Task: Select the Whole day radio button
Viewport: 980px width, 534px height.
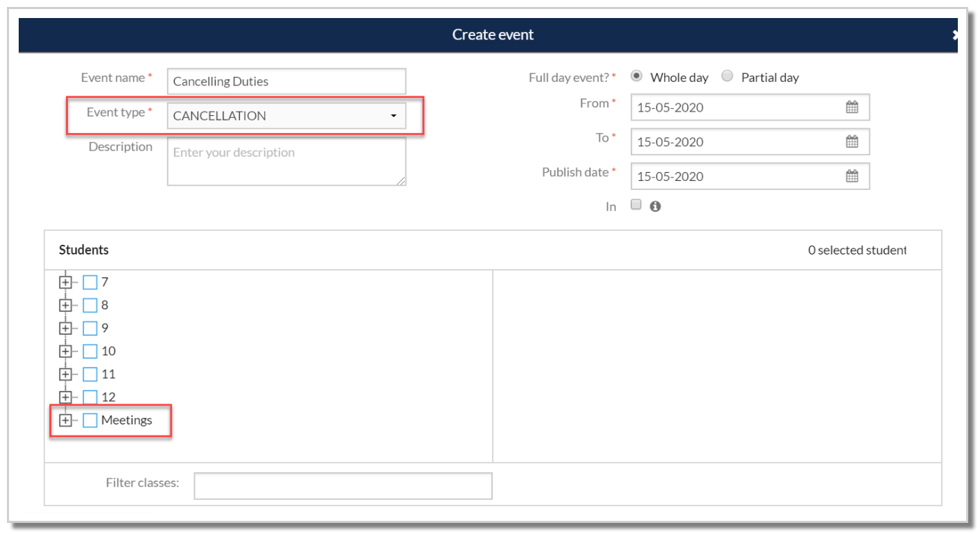Action: [636, 76]
